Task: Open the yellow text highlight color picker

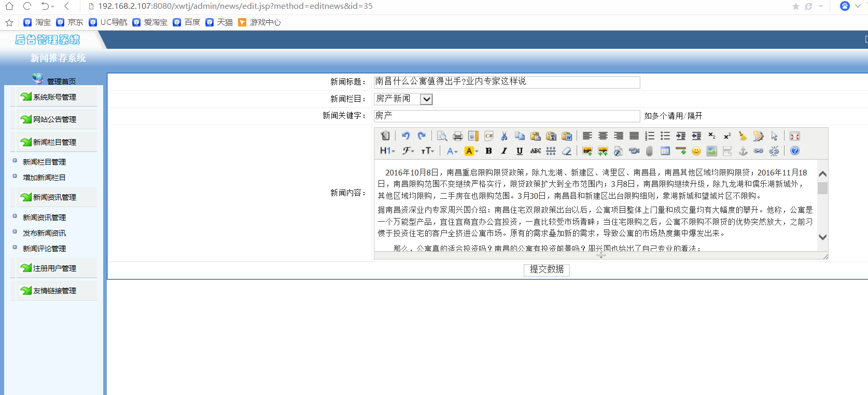Action: [x=471, y=151]
